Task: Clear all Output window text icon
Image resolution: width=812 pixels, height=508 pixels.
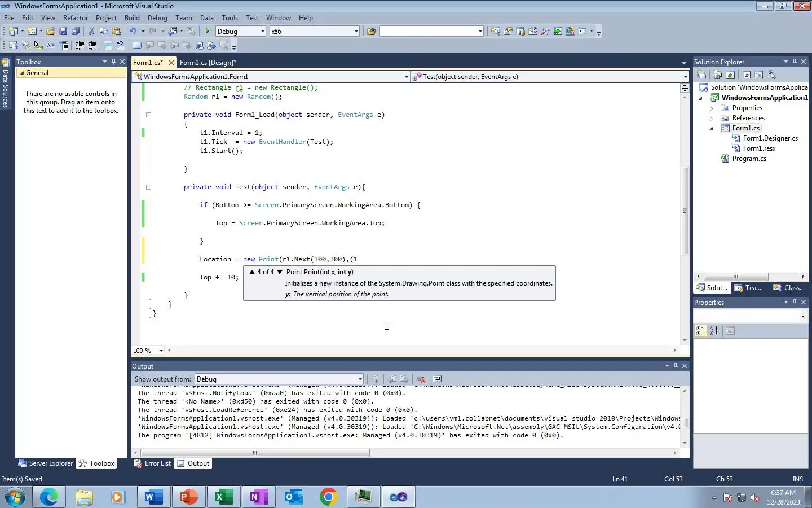Action: tap(421, 379)
